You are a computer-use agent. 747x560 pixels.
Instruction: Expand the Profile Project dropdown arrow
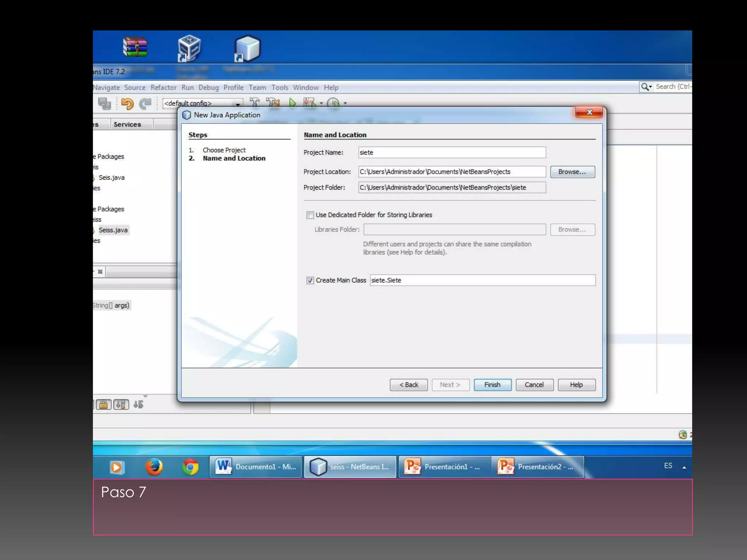point(345,103)
